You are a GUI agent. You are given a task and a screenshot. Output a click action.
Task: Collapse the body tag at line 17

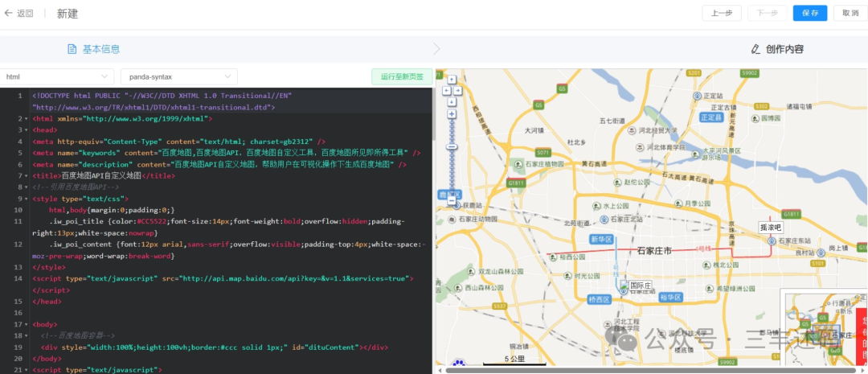(x=26, y=324)
